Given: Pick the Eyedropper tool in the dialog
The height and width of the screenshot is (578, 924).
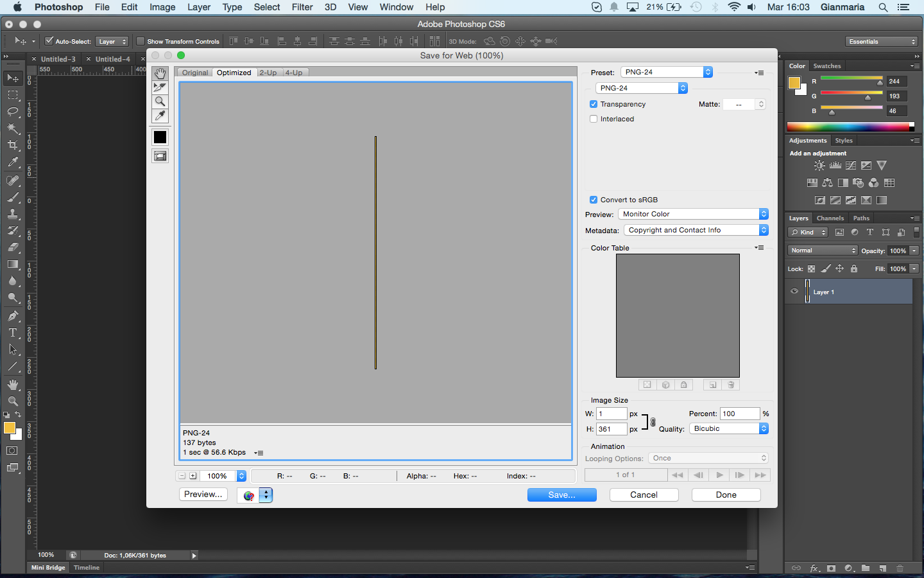Looking at the screenshot, I should 160,116.
